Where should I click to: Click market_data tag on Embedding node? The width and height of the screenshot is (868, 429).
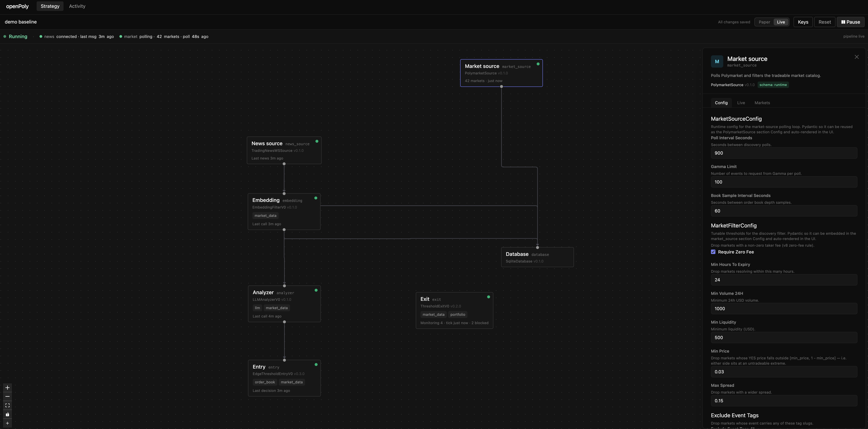coord(266,216)
